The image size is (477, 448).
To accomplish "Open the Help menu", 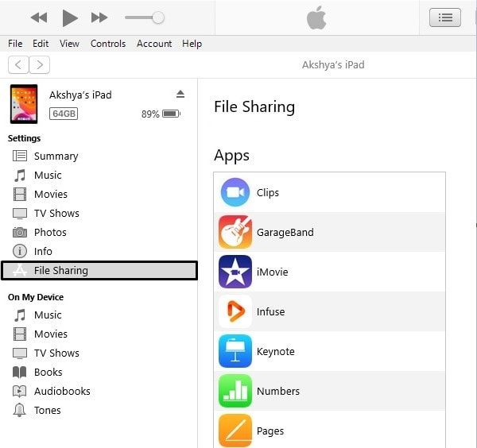I will [x=192, y=44].
